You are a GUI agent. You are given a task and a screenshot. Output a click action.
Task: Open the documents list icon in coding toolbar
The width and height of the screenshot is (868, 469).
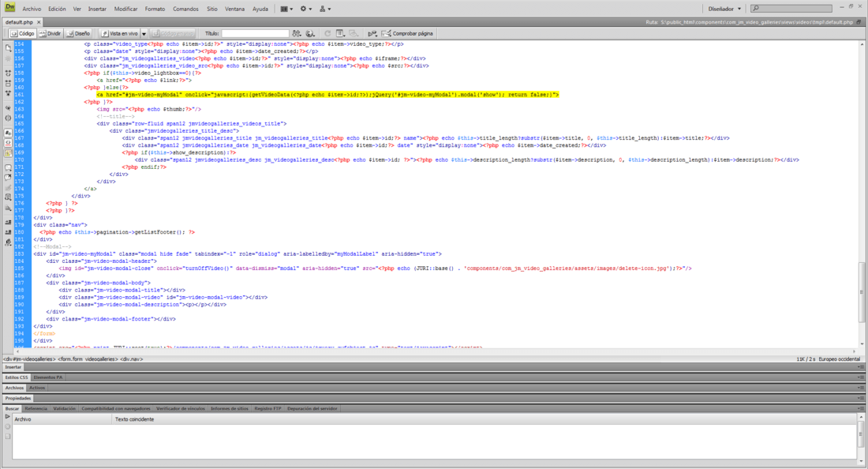8,48
